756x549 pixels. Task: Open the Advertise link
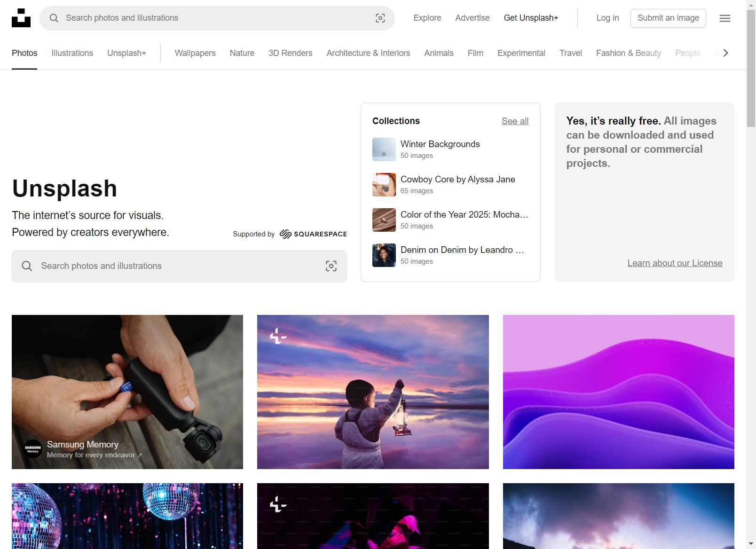tap(472, 18)
